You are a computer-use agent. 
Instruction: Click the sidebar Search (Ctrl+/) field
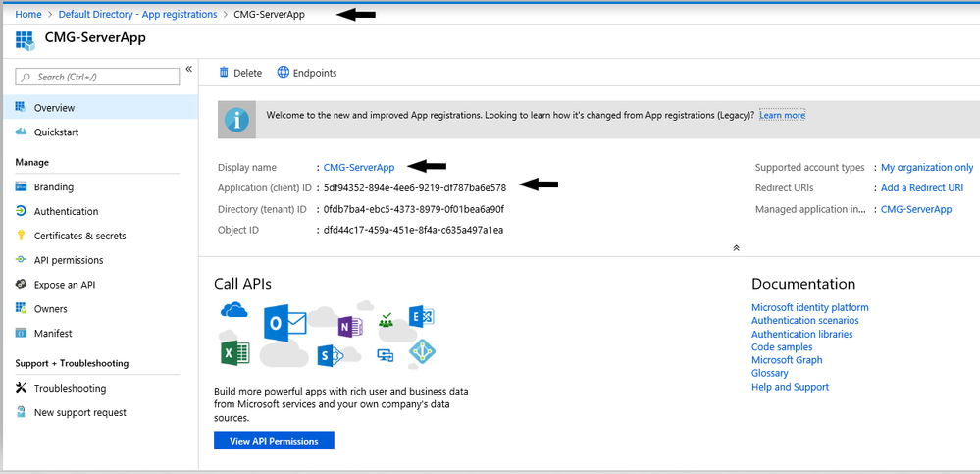click(x=97, y=77)
